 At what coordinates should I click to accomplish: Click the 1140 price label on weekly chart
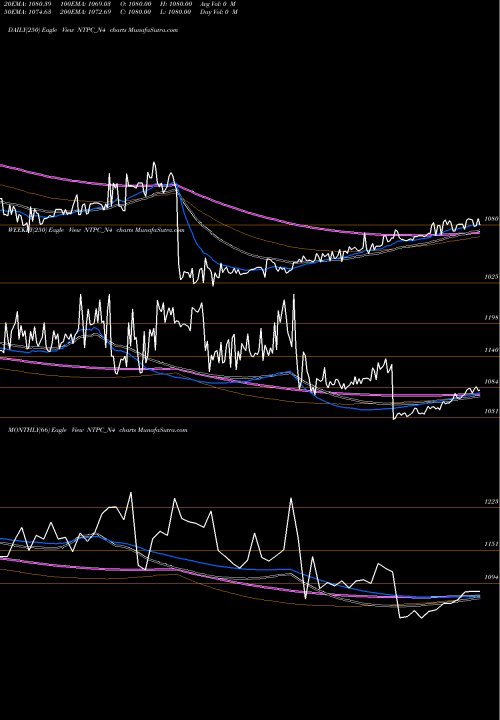tap(491, 350)
